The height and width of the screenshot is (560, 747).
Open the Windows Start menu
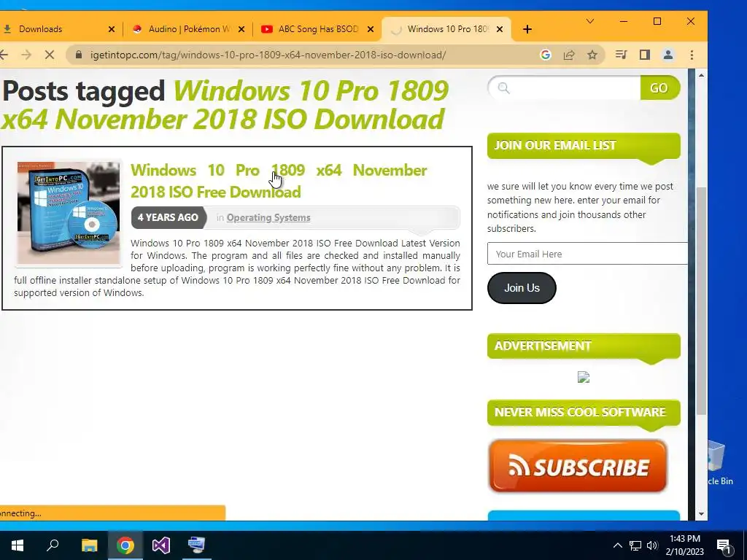(18, 545)
